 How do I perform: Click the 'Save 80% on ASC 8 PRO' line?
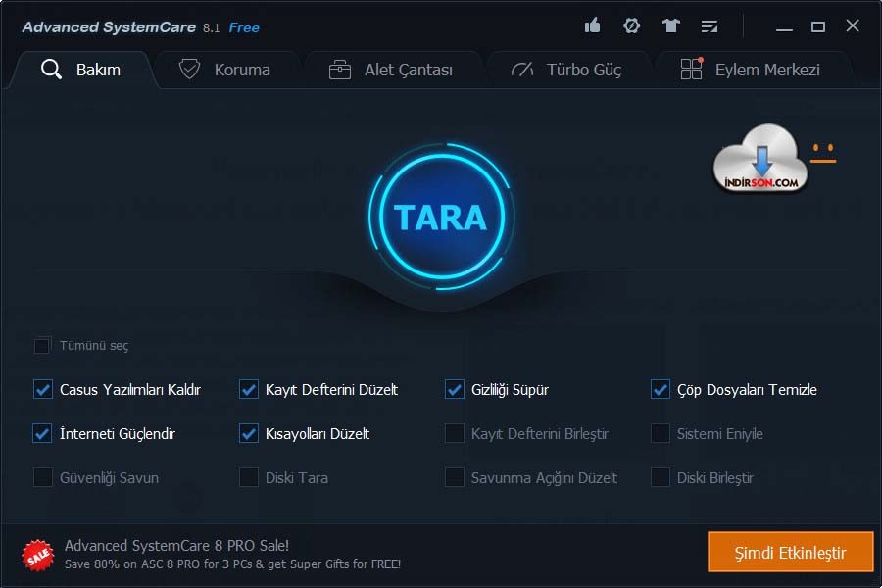tap(233, 563)
